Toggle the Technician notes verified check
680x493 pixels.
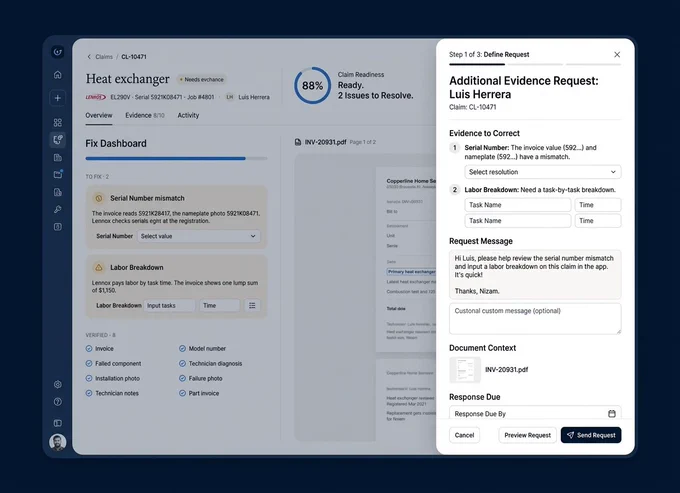click(x=89, y=393)
